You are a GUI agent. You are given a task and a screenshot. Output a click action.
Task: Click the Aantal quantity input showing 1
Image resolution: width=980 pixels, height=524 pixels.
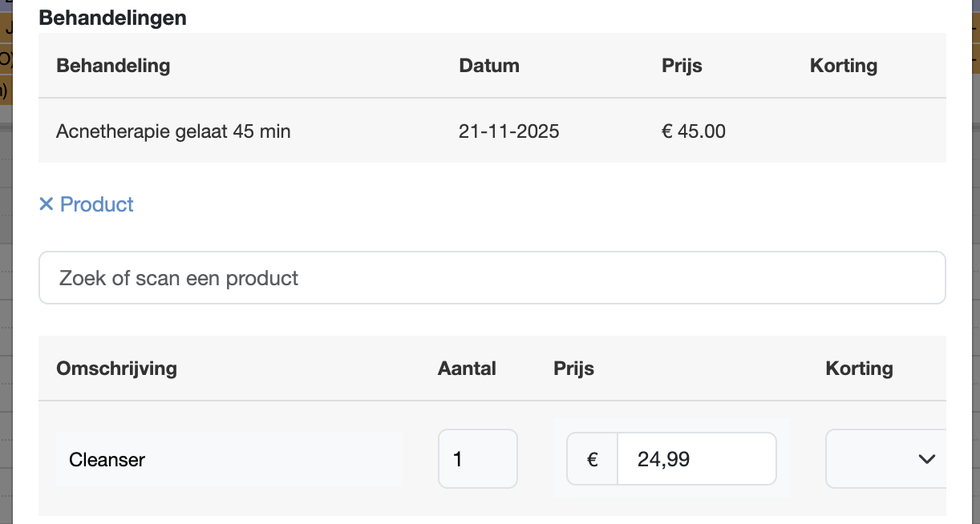click(477, 459)
